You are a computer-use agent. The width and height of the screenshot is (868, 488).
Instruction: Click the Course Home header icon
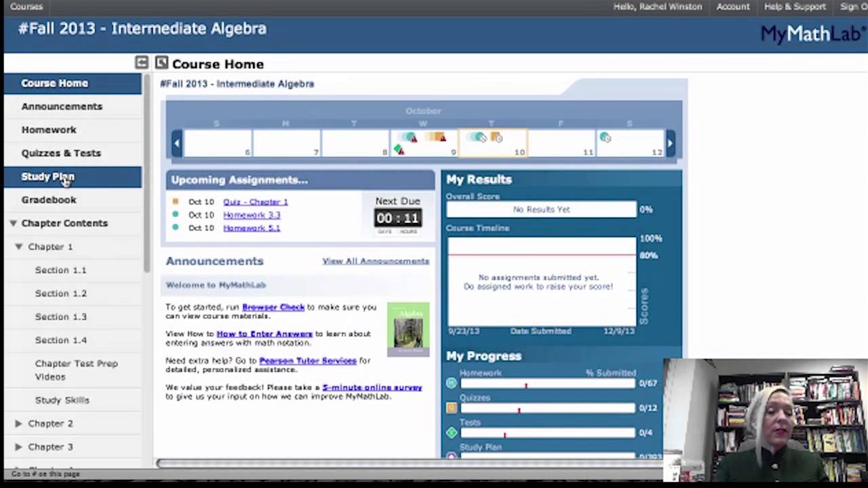[161, 63]
